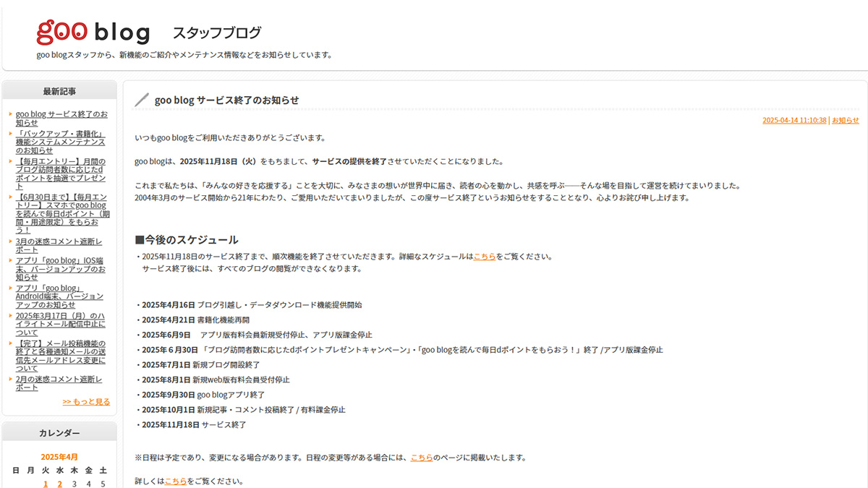The height and width of the screenshot is (488, 868).
Task: Click こちら link for the detailed schedule
Action: (485, 257)
